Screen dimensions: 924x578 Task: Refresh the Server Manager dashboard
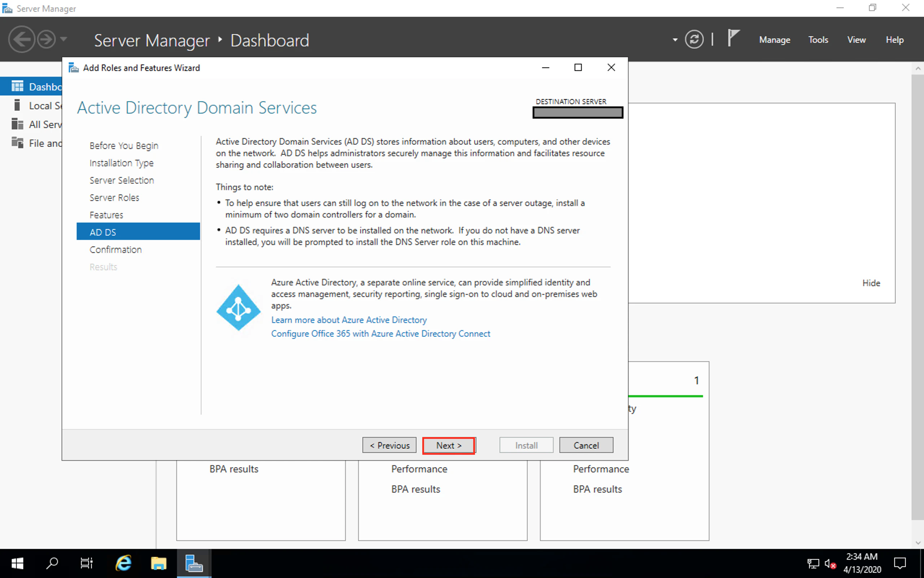(x=694, y=39)
